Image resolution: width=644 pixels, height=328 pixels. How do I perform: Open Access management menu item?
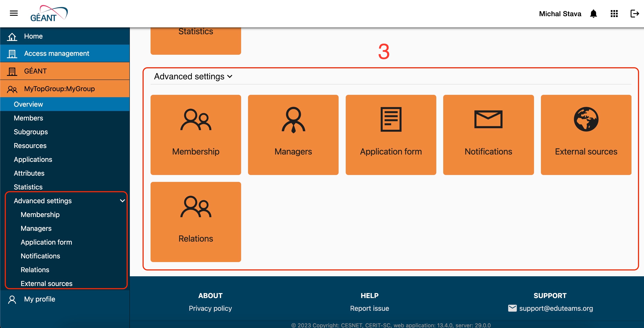[65, 53]
